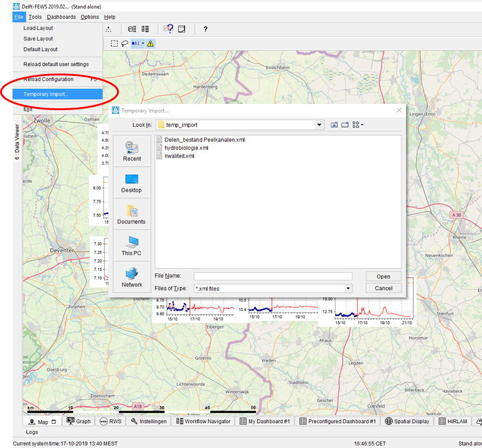
Task: Click the 16:46:55 CET clock text
Action: pyautogui.click(x=369, y=444)
